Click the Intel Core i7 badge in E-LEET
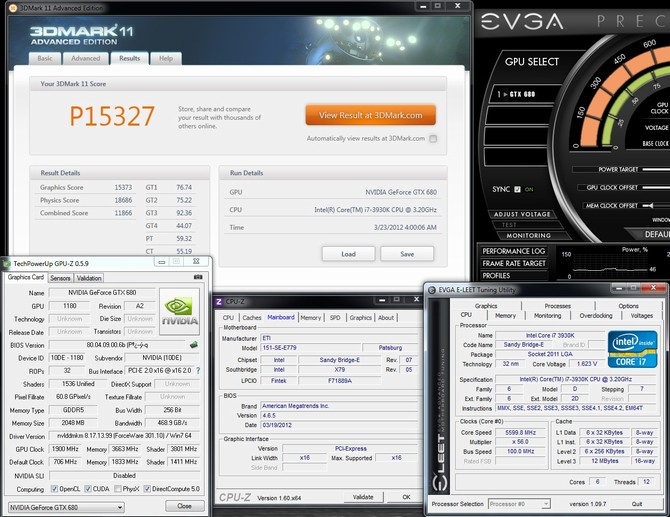The height and width of the screenshot is (517, 670). (x=632, y=349)
